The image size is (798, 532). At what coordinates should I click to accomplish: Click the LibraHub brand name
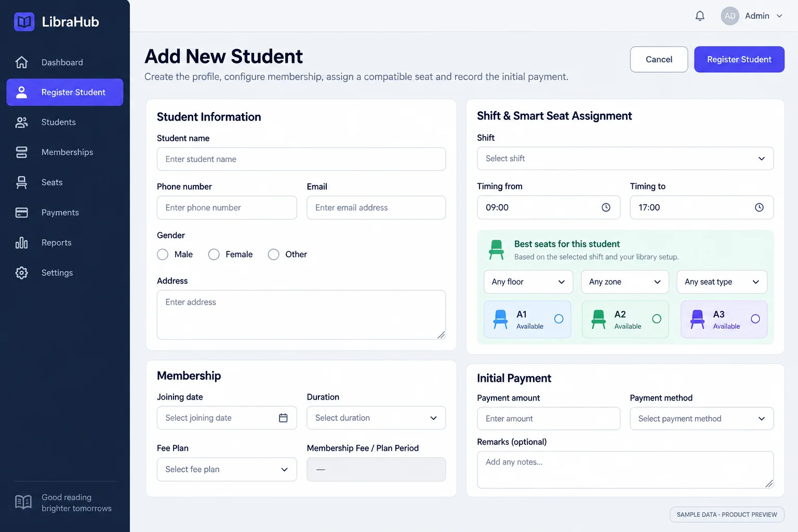pyautogui.click(x=70, y=22)
